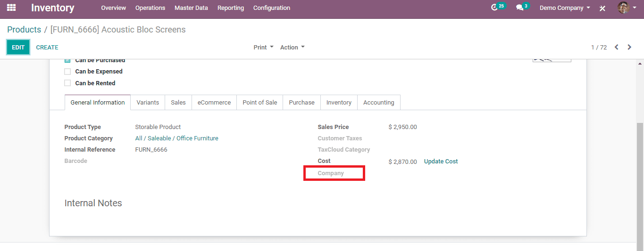Click the $ 2,870.00 cost value

pyautogui.click(x=402, y=162)
